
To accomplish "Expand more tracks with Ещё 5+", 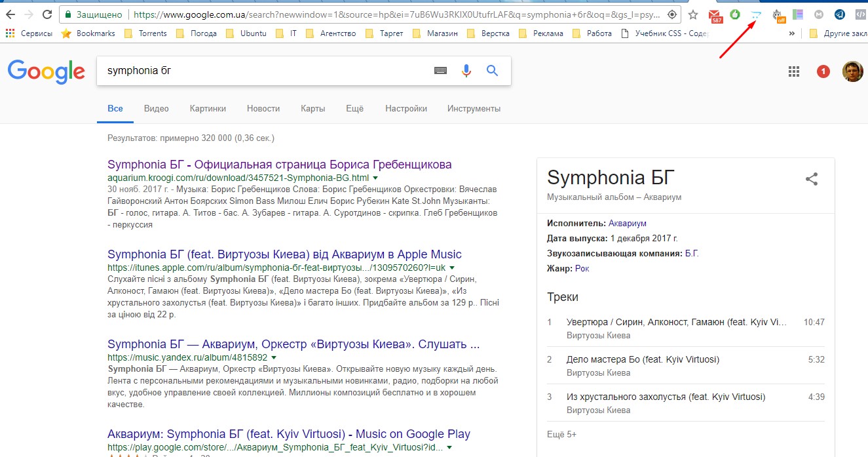I will (x=561, y=434).
